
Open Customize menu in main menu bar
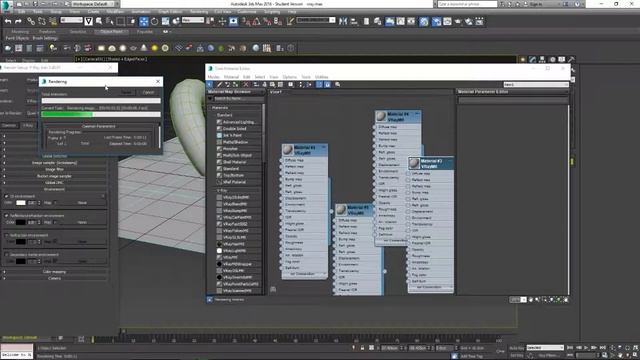click(247, 12)
